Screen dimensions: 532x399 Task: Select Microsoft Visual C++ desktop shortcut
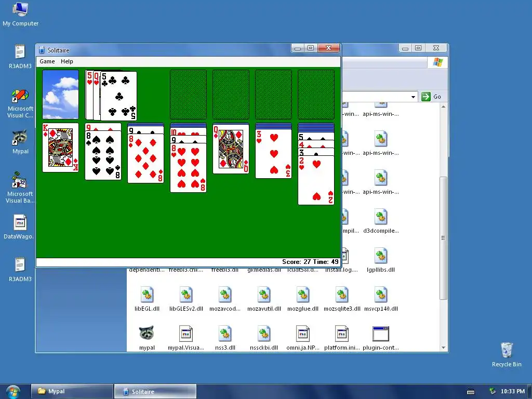click(x=20, y=103)
